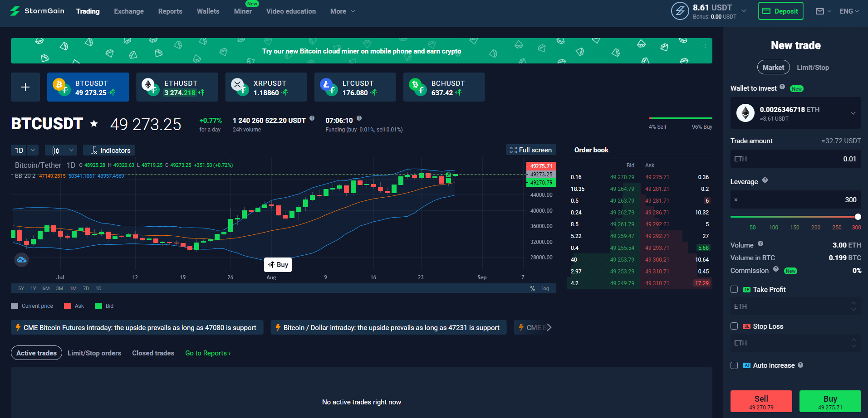The image size is (868, 418).
Task: Open the Video education menu item
Action: 291,11
